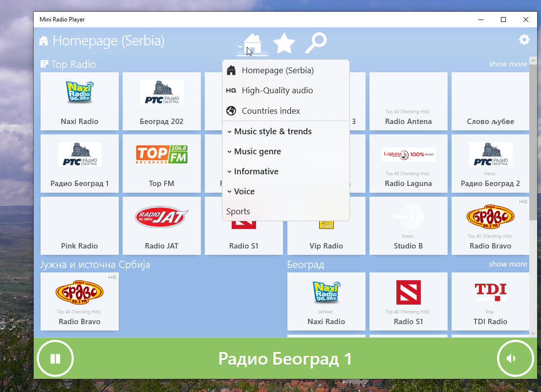Close the Mini Radio Player window

[525, 20]
